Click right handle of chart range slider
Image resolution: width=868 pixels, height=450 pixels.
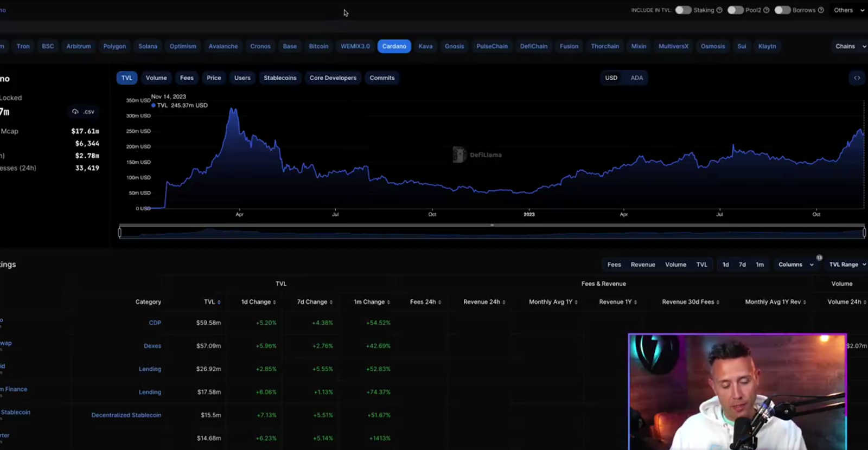coord(864,233)
